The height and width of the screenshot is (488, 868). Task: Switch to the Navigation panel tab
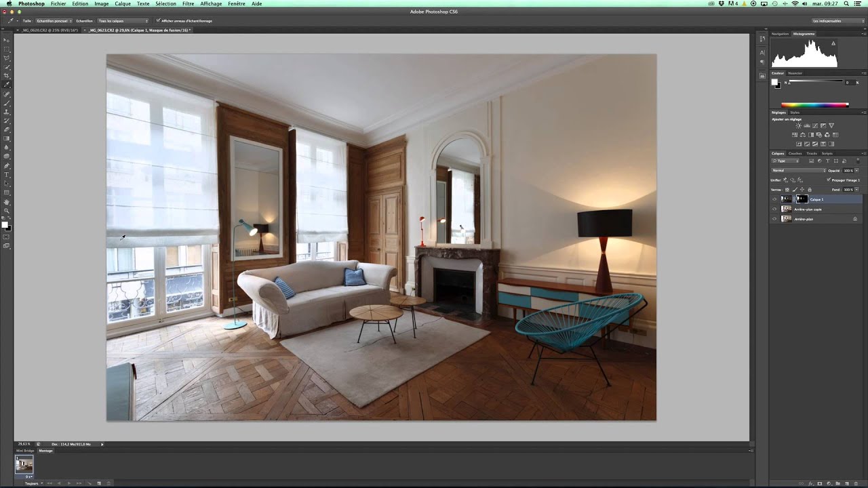[x=780, y=34]
